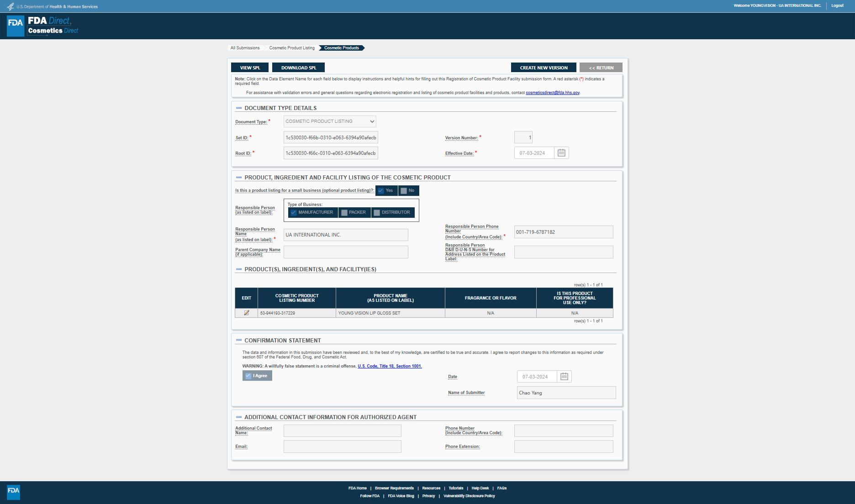The width and height of the screenshot is (855, 504).
Task: Click the FDA logo in the footer
Action: point(13,492)
